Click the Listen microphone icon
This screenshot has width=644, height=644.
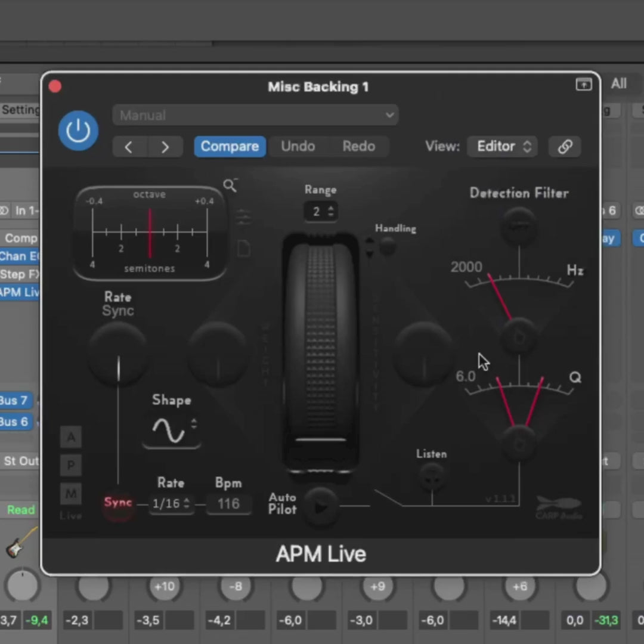[x=431, y=477]
